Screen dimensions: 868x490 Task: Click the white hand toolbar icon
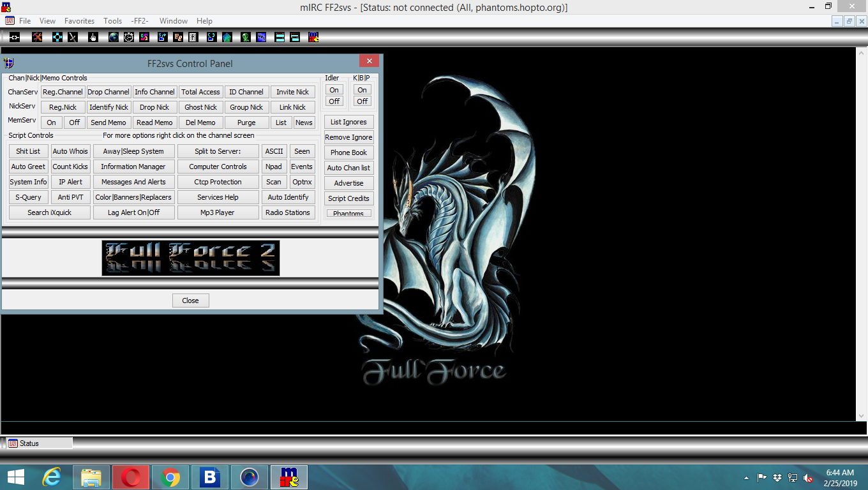(93, 37)
